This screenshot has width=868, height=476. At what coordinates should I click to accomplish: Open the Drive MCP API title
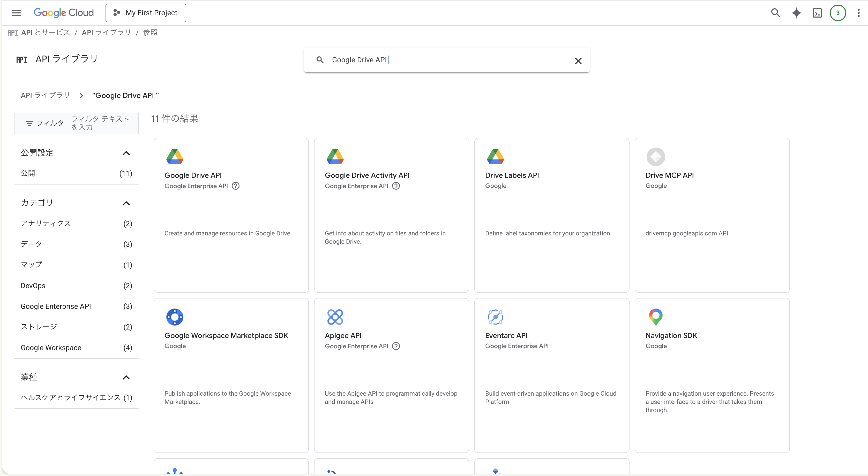pyautogui.click(x=669, y=175)
